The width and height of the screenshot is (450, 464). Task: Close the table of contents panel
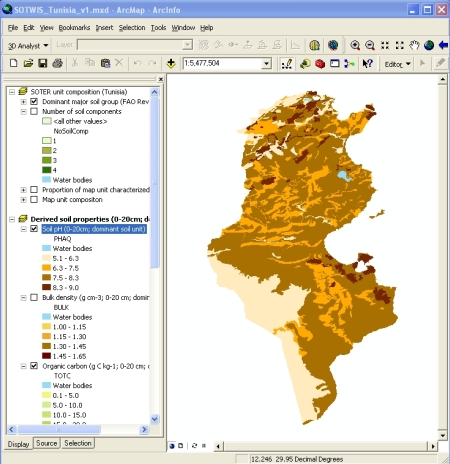tap(161, 79)
